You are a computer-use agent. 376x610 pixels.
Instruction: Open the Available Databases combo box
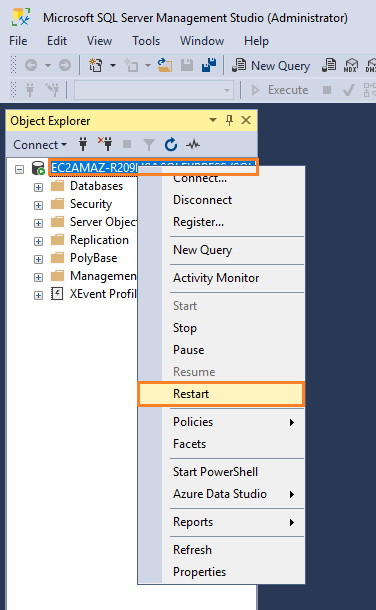tap(154, 90)
